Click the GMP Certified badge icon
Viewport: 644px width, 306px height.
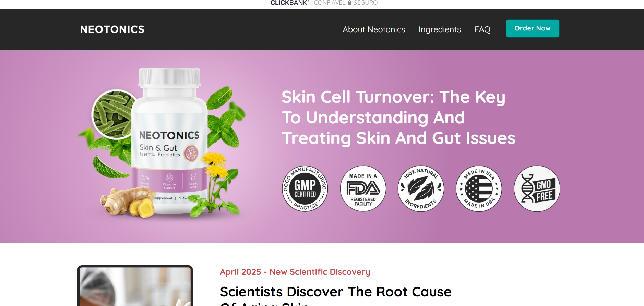(x=305, y=188)
